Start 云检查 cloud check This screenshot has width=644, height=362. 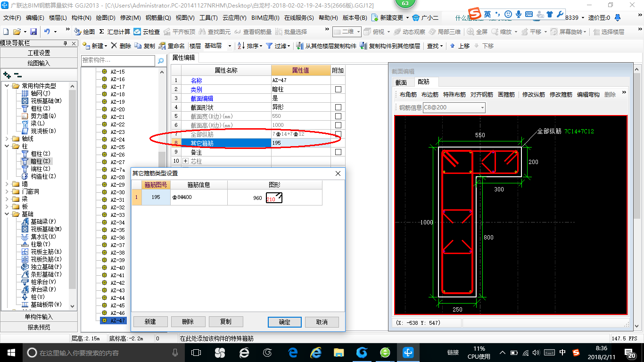(147, 32)
